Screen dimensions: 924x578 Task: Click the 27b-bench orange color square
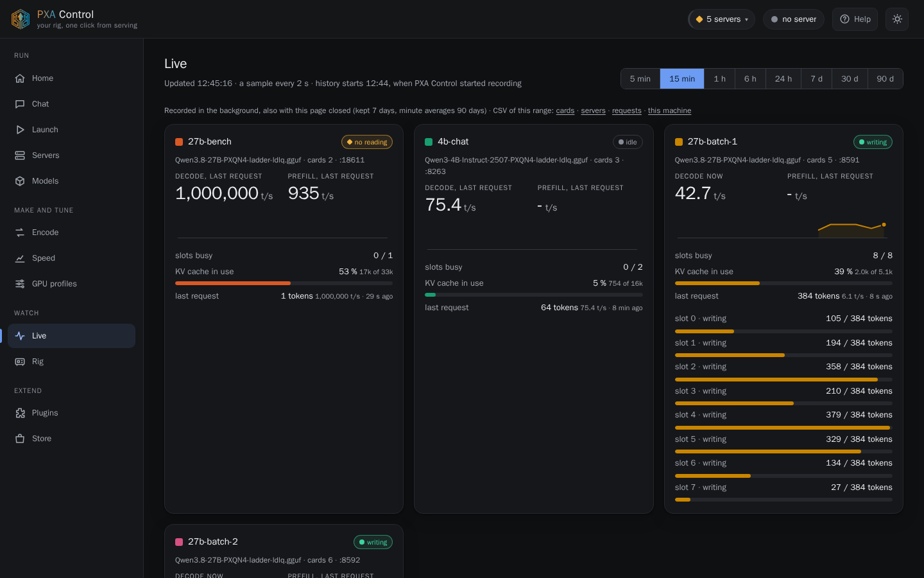(x=179, y=142)
